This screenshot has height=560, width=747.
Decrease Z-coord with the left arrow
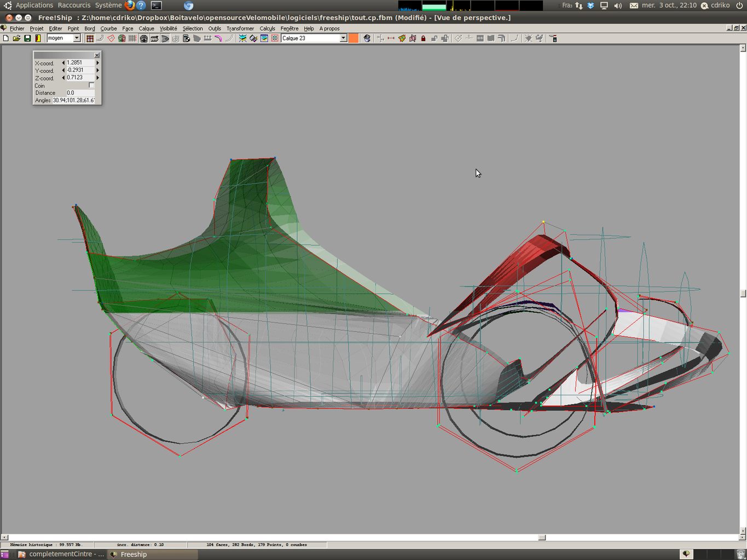point(63,78)
